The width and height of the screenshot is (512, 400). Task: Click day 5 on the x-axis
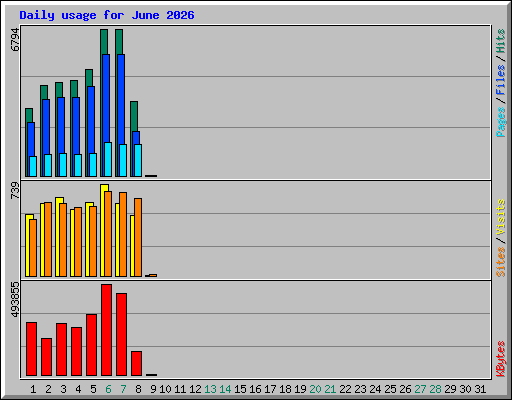coord(93,389)
